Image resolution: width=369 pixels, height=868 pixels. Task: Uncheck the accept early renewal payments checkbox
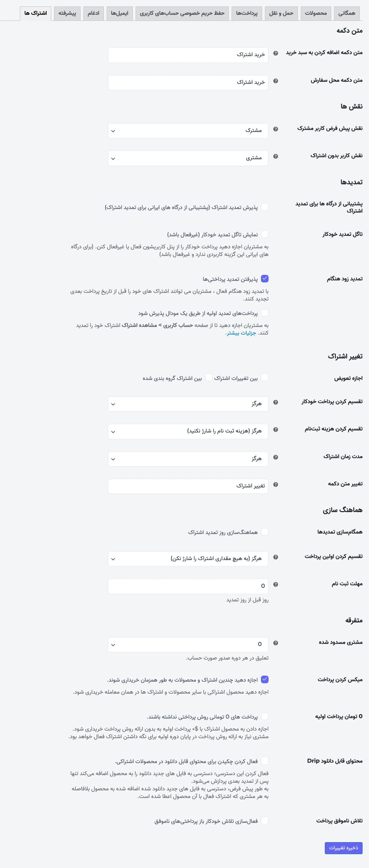pyautogui.click(x=265, y=279)
